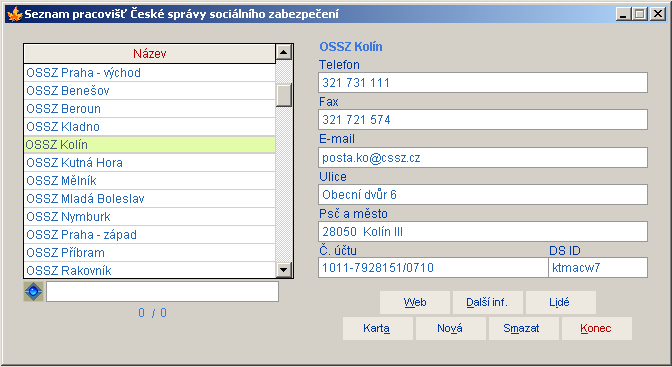Click the Č. účtu account number field
The width and height of the screenshot is (672, 367).
tap(433, 268)
